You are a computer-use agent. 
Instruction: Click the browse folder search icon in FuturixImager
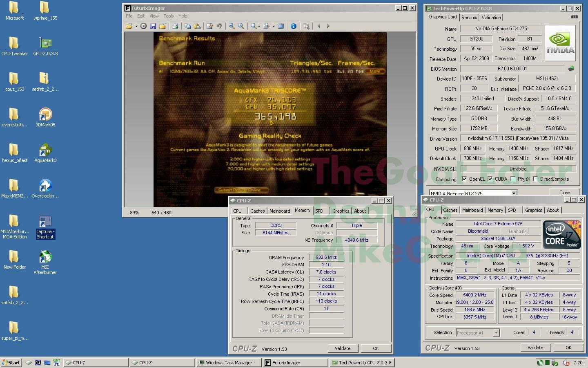[306, 26]
